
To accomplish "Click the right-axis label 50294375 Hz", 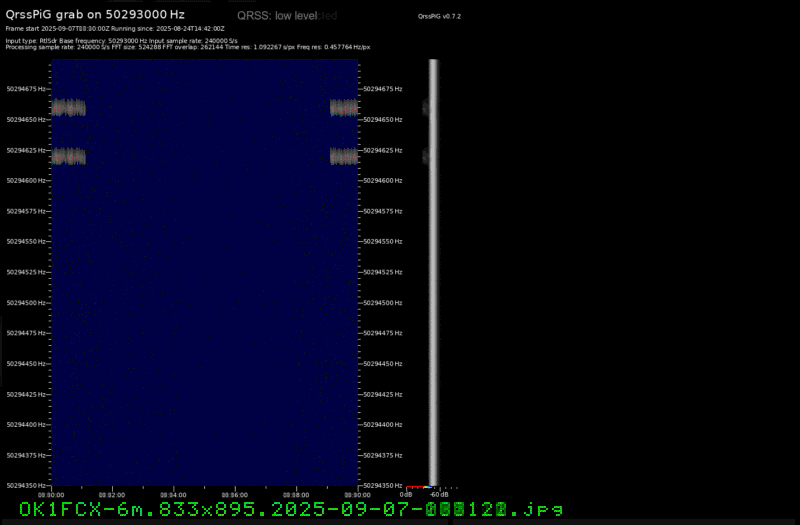I will [383, 455].
